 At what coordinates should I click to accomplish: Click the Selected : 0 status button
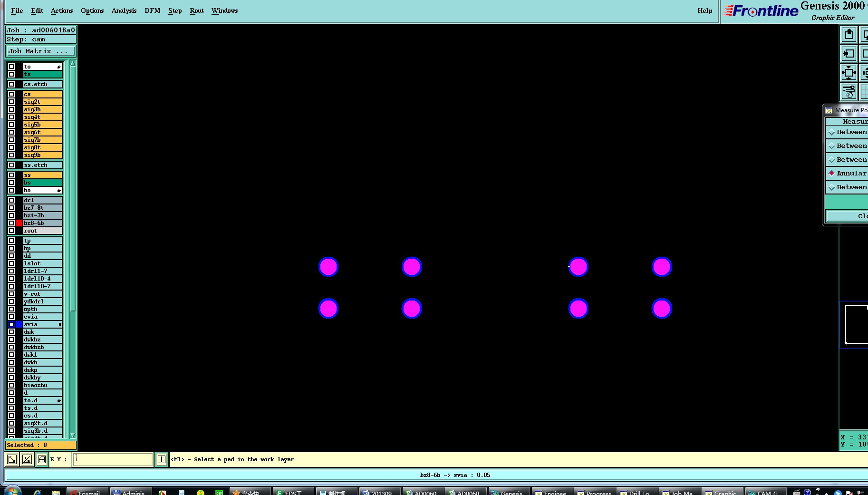tap(40, 445)
